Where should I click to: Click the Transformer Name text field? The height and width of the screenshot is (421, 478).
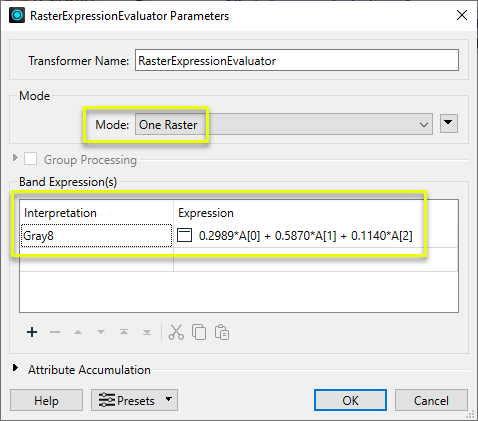(297, 60)
